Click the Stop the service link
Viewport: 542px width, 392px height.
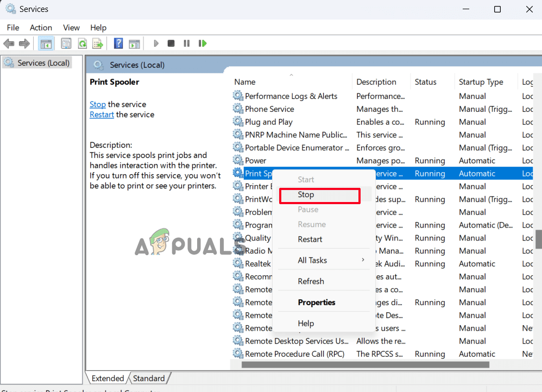[x=98, y=104]
